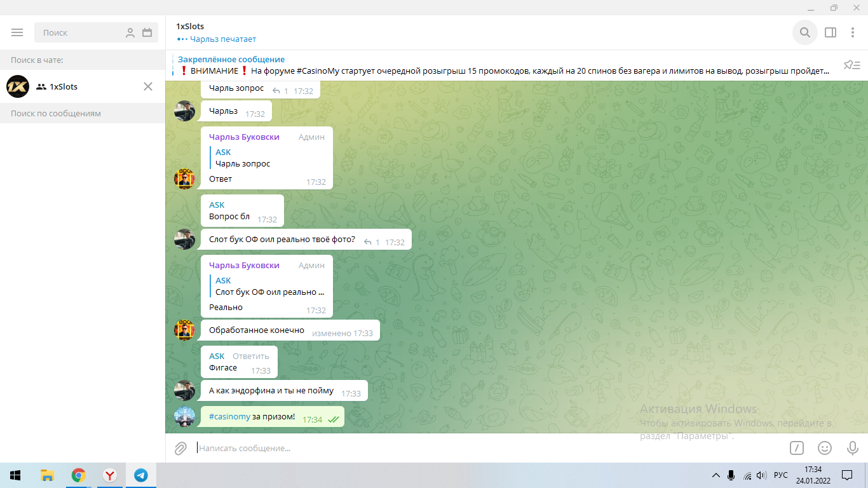868x488 pixels.
Task: Open replies on "реально твоё фото?" message
Action: (x=372, y=242)
